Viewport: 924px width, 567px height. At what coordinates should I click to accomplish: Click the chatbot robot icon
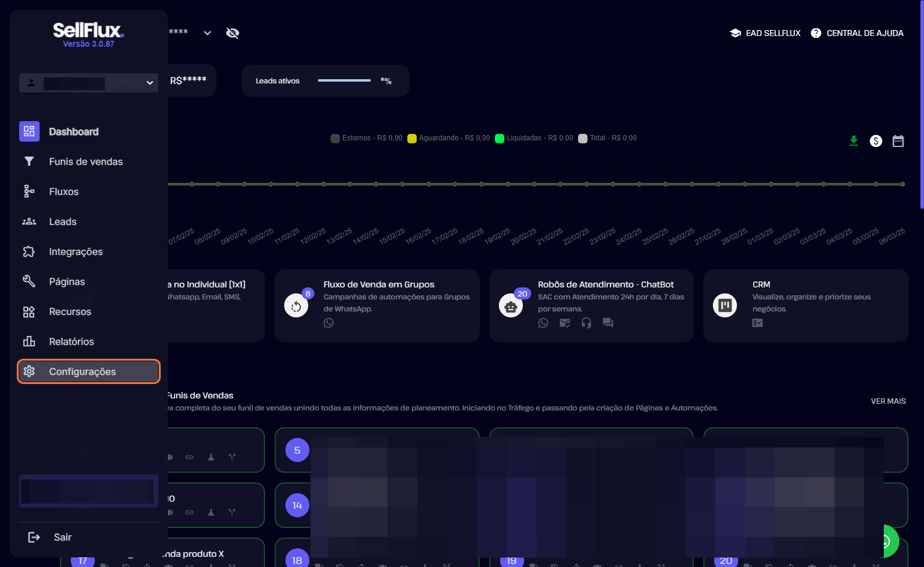point(510,307)
